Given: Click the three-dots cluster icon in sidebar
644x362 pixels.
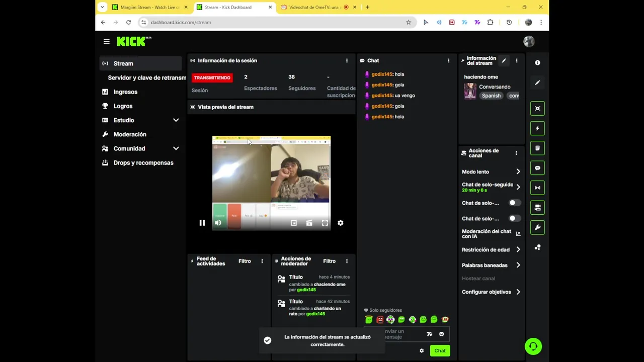Looking at the screenshot, I should (x=537, y=247).
